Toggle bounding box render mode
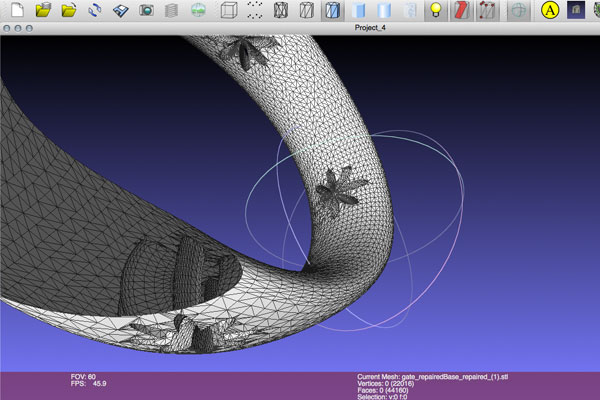The height and width of the screenshot is (400, 600). point(229,10)
